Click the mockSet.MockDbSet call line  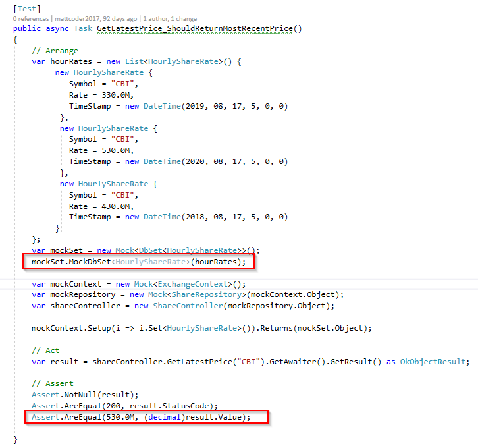[x=139, y=262]
